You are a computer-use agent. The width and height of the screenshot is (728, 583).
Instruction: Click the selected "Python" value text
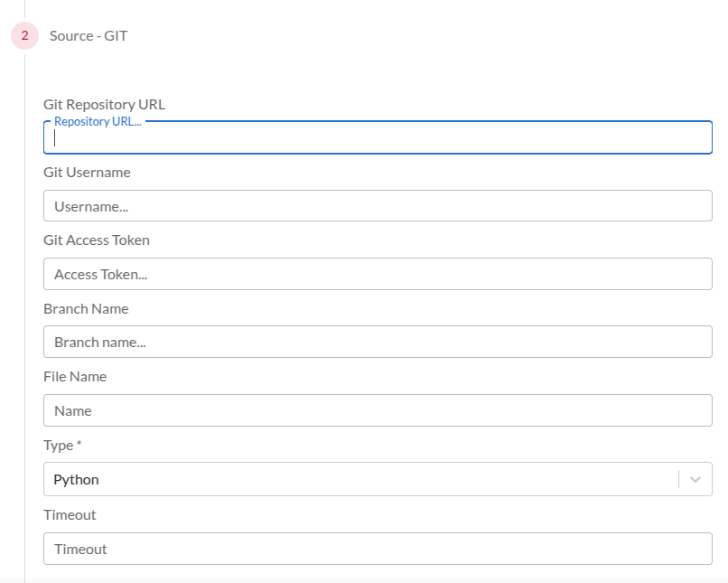click(77, 479)
